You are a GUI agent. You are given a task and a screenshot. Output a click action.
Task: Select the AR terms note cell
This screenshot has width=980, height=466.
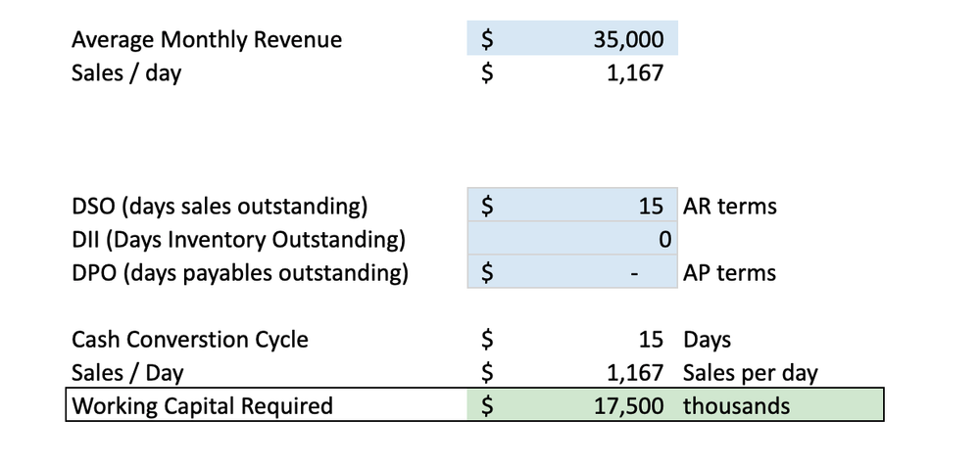(x=729, y=207)
